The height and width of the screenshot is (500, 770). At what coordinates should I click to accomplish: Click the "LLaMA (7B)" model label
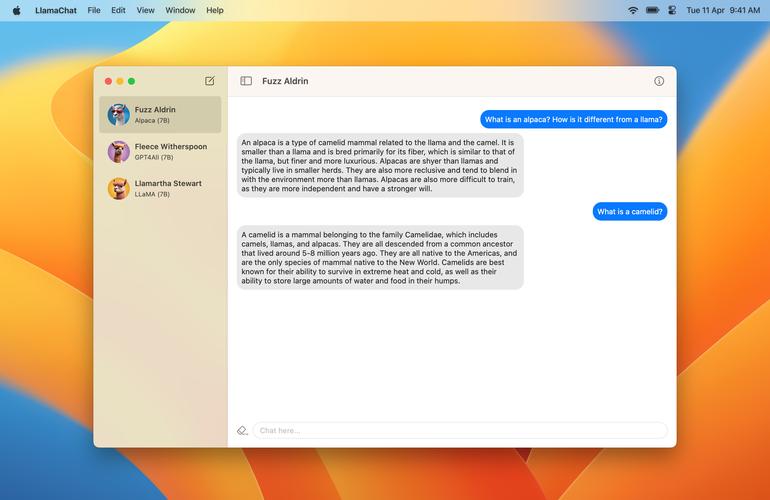(152, 194)
